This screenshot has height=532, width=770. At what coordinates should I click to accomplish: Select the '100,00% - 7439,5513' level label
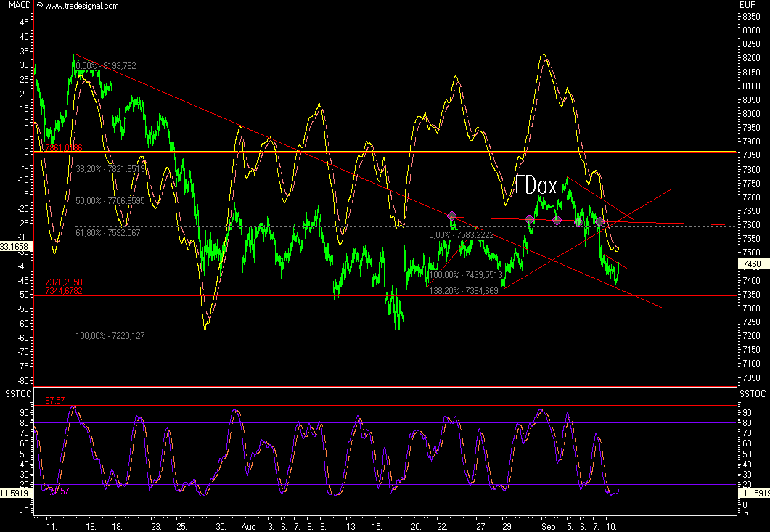click(x=466, y=275)
